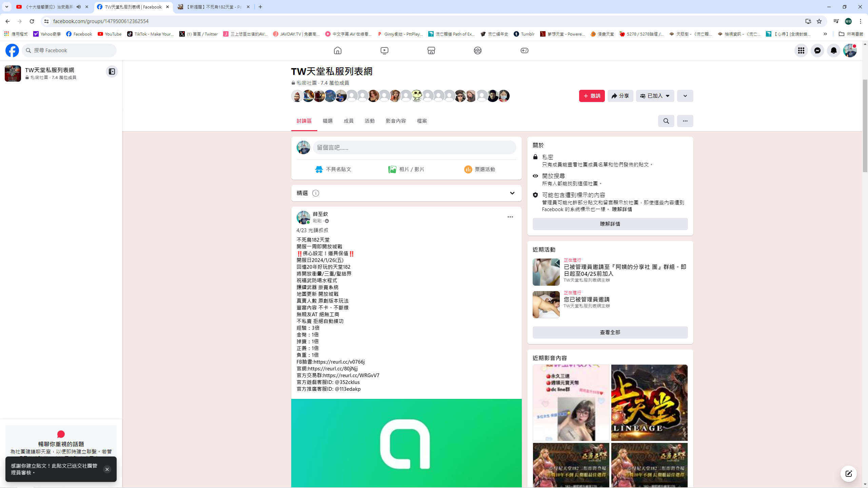
Task: Open the new message compose icon
Action: click(x=849, y=474)
